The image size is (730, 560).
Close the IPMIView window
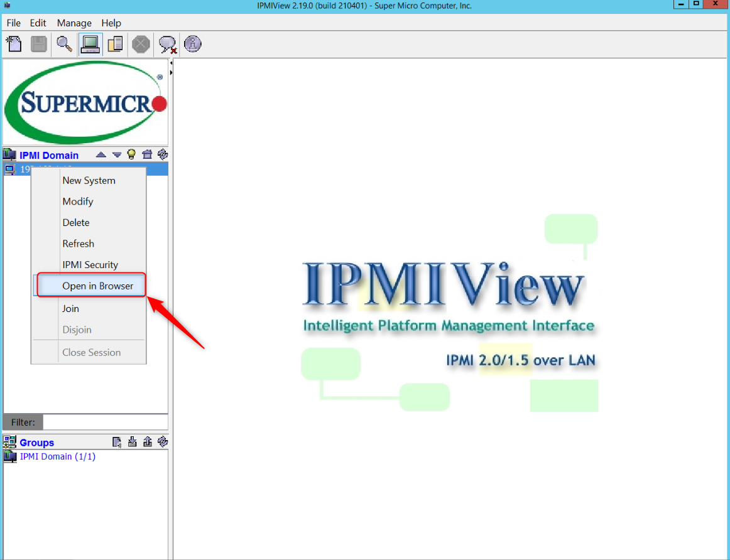717,4
